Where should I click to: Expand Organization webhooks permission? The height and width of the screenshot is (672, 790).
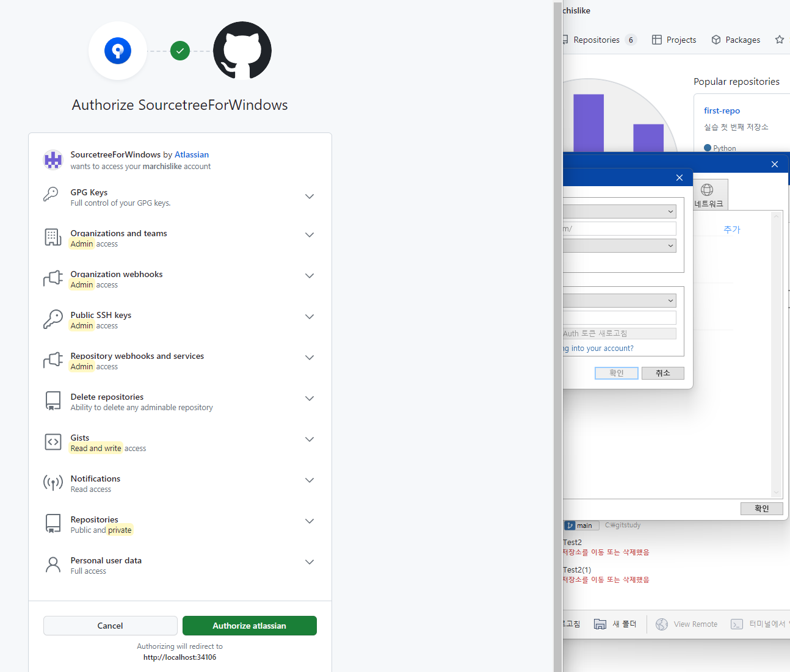310,276
